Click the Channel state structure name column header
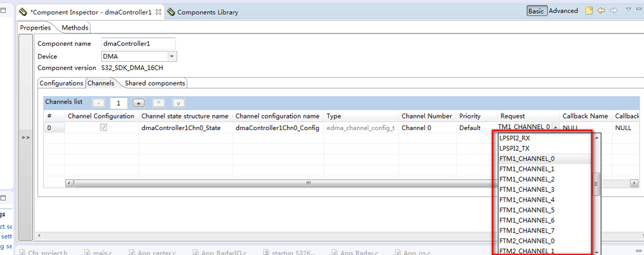The height and width of the screenshot is (255, 644). (186, 116)
